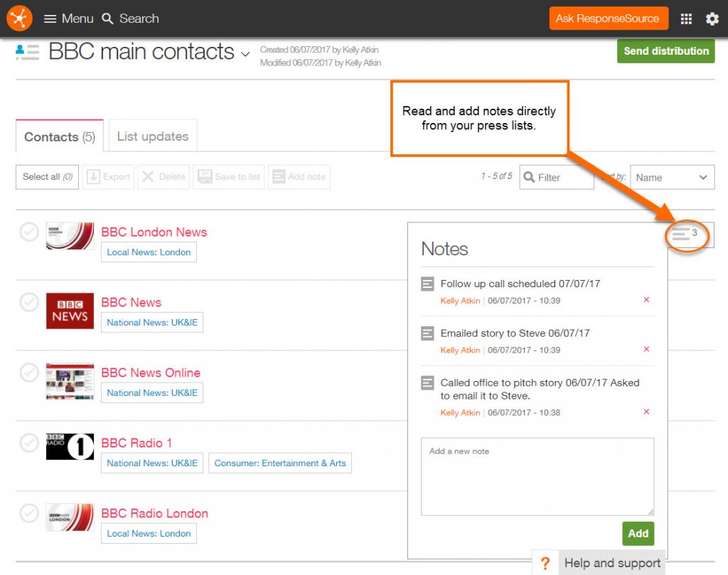Click the BBC News Online thumbnail
The image size is (728, 575).
coord(70,382)
